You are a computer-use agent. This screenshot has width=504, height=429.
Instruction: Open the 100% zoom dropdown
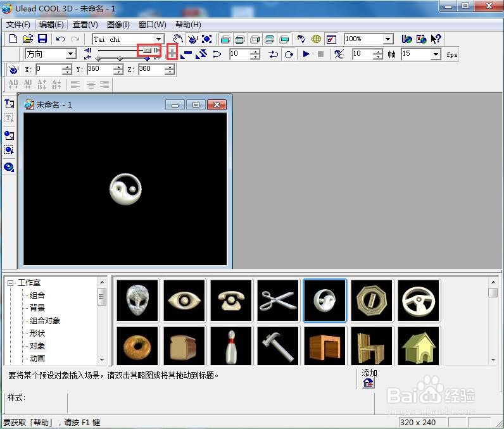388,39
